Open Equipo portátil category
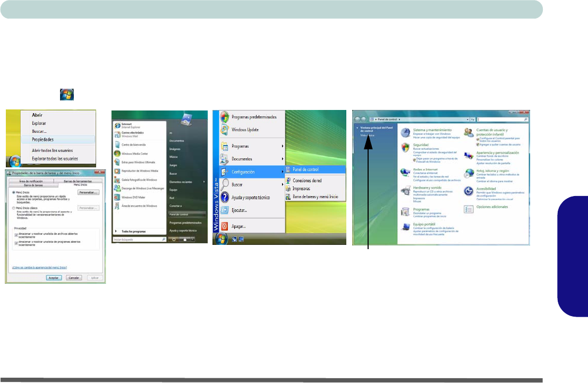The width and height of the screenshot is (588, 383). (x=424, y=224)
